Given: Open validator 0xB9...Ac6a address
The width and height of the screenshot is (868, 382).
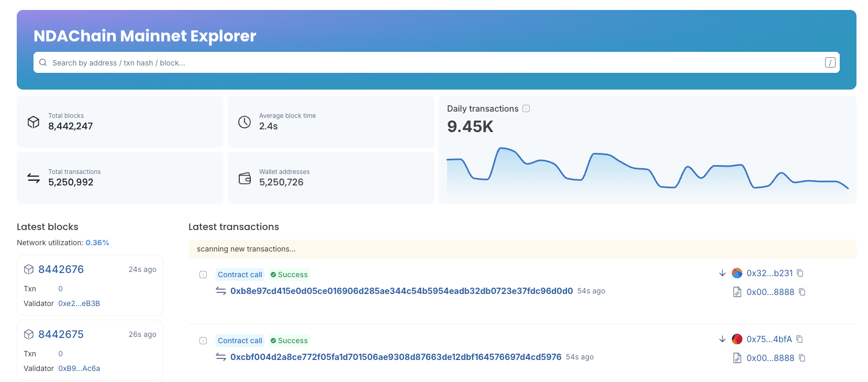Looking at the screenshot, I should 79,368.
